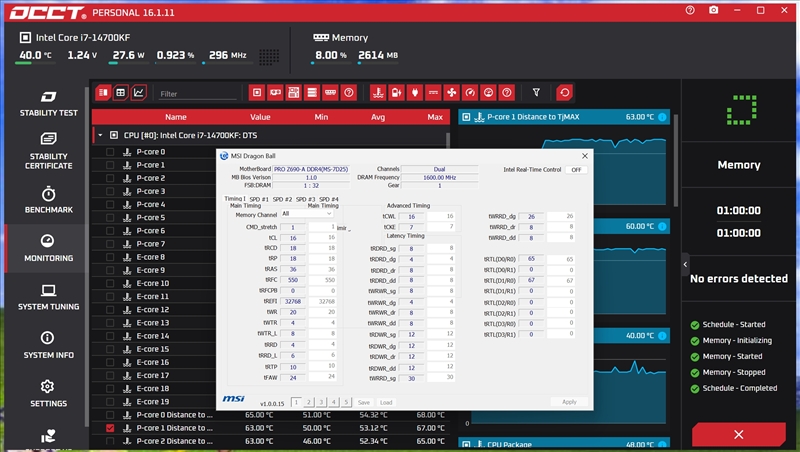800x452 pixels.
Task: Sort sensor table by Name column
Action: point(176,117)
